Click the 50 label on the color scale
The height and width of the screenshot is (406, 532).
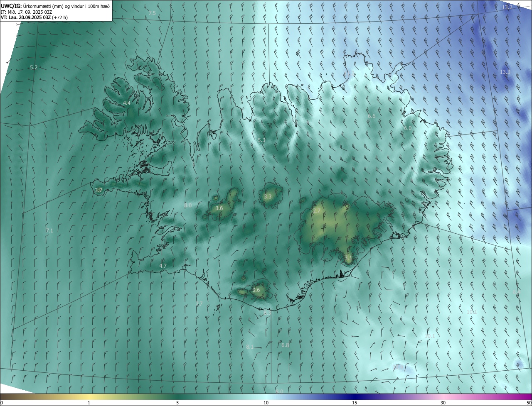(528, 403)
